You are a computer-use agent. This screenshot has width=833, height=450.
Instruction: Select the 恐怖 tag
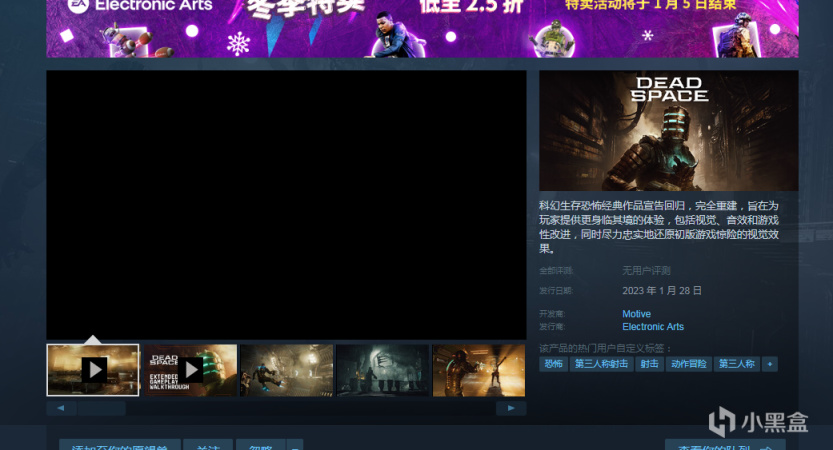point(553,364)
